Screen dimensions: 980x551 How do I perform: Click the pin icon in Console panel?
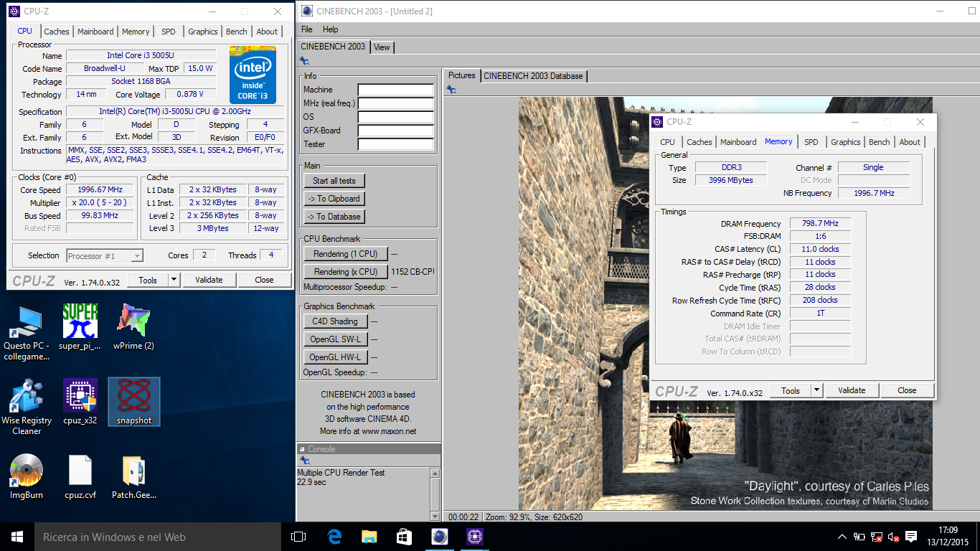(x=304, y=460)
